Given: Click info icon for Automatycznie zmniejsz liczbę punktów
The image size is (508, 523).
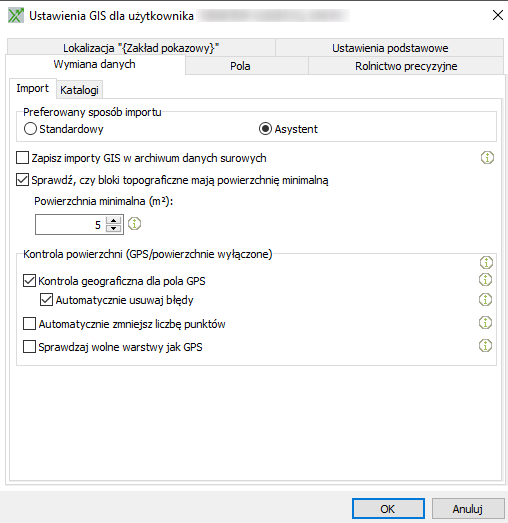Looking at the screenshot, I should [x=485, y=323].
